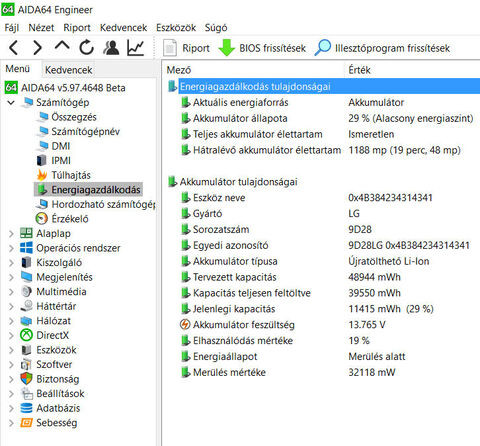Refresh the current page
480x446 pixels.
(87, 48)
